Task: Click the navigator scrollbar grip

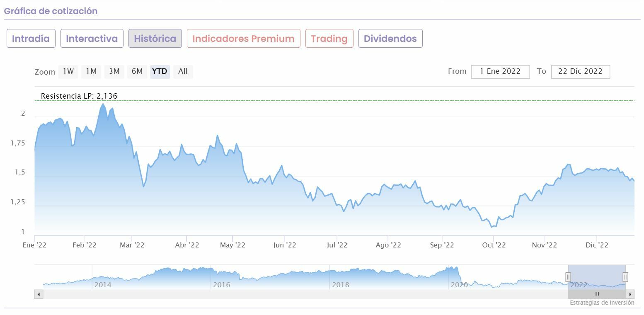Action: tap(597, 294)
